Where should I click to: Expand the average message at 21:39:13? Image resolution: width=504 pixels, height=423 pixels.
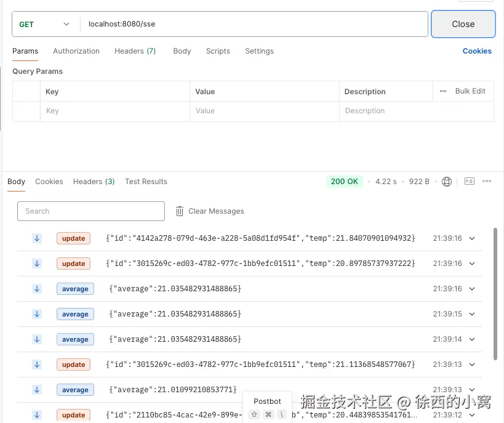coord(472,390)
